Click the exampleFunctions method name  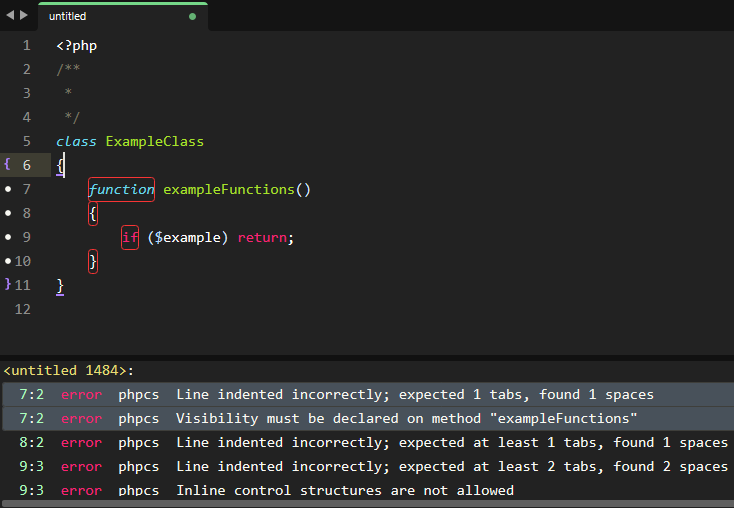228,189
